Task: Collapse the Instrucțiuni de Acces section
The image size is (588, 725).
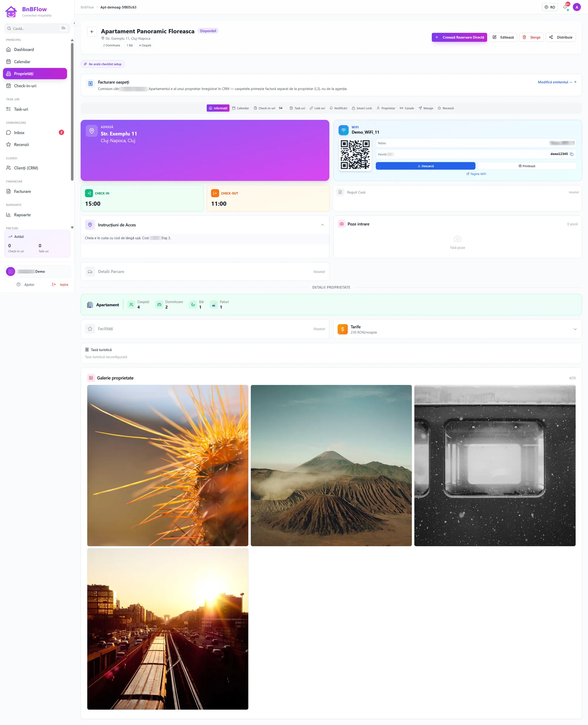Action: (x=322, y=225)
